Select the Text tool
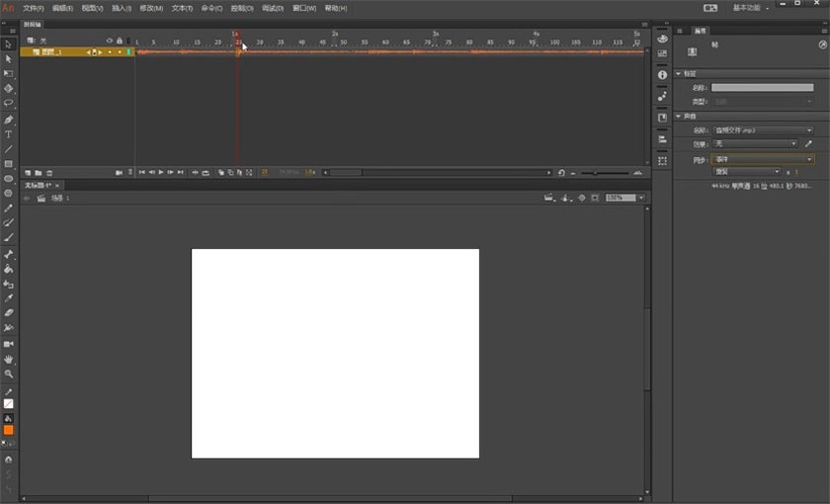Screen dimensions: 830x504 tap(9, 134)
